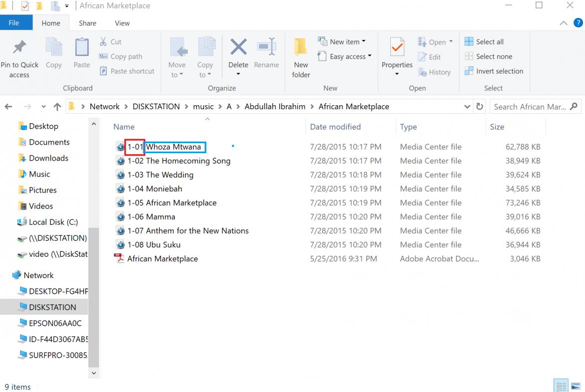Click Invert selection in the ribbon
The width and height of the screenshot is (585, 392).
point(494,71)
